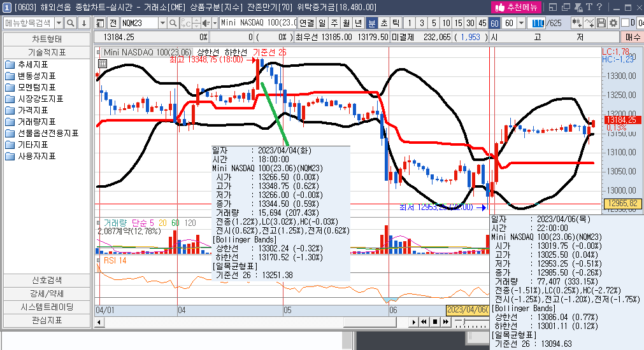The image size is (644, 350).
Task: Expand the 추세지표 folder
Action: (27, 64)
